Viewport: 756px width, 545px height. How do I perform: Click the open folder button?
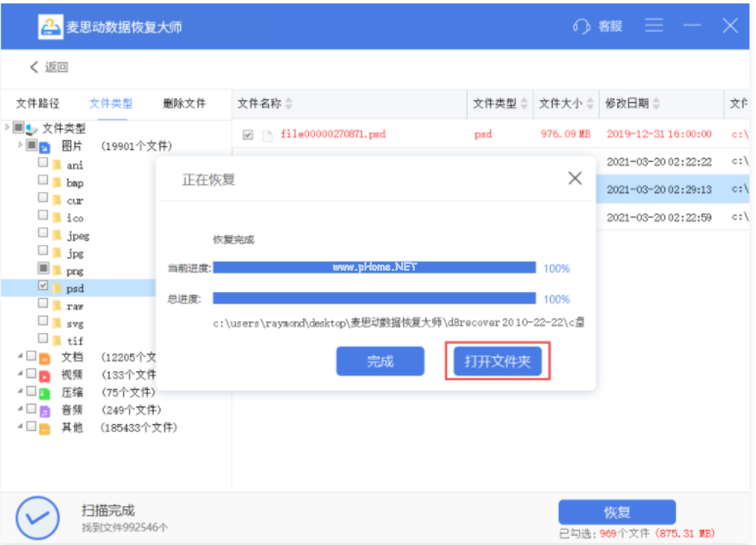coord(497,362)
